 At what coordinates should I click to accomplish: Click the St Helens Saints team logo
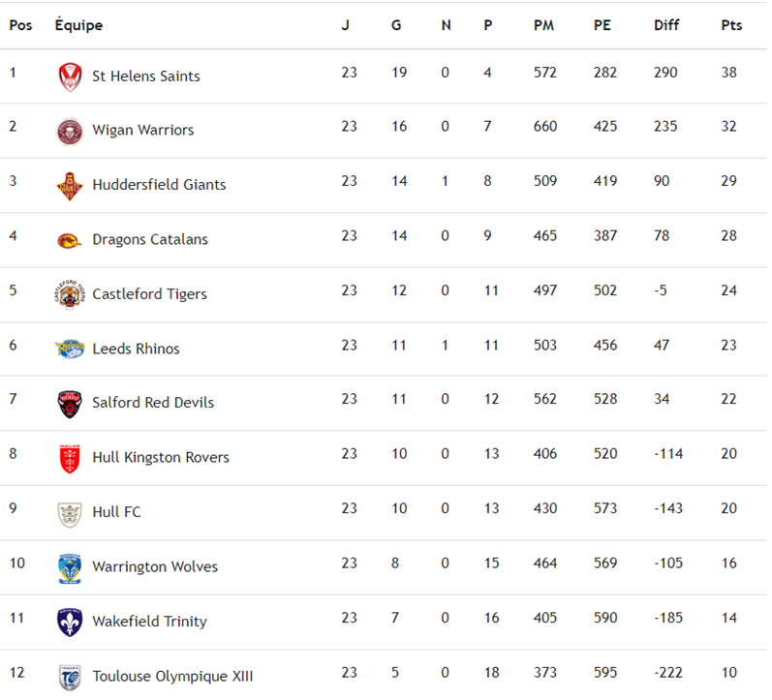[70, 76]
